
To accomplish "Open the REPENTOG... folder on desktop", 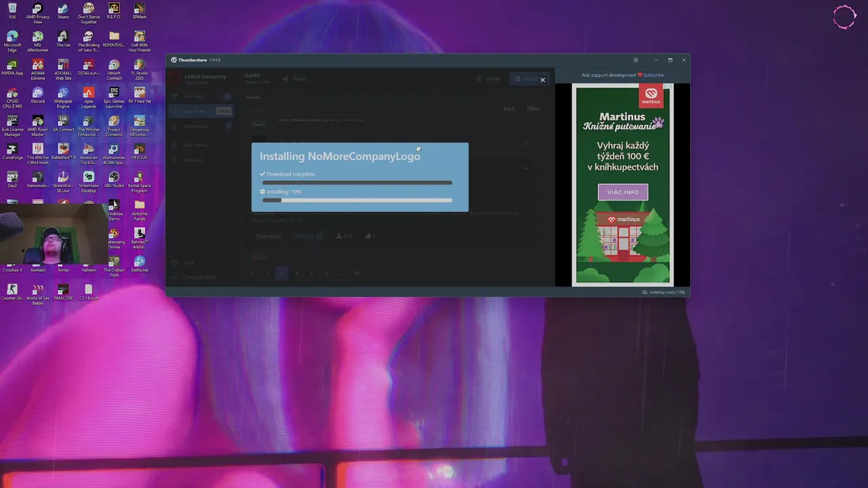I will tap(114, 39).
